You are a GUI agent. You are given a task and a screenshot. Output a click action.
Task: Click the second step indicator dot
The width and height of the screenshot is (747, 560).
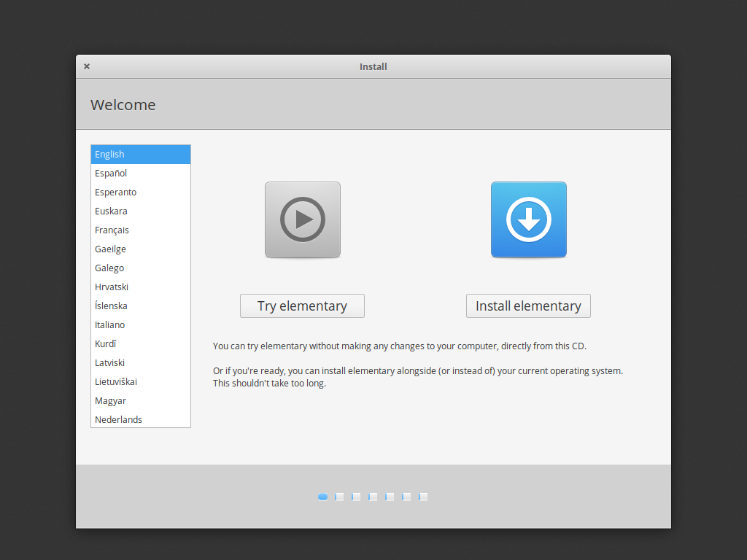pos(339,497)
